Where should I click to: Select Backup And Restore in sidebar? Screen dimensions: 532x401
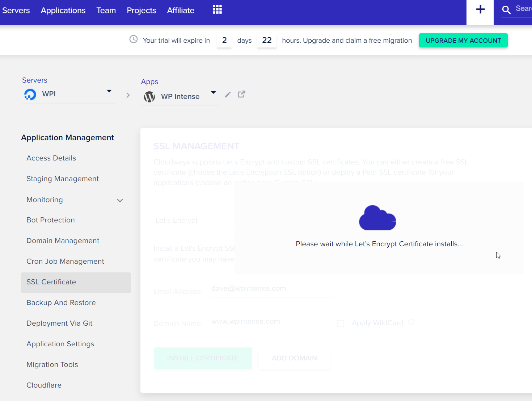click(61, 303)
